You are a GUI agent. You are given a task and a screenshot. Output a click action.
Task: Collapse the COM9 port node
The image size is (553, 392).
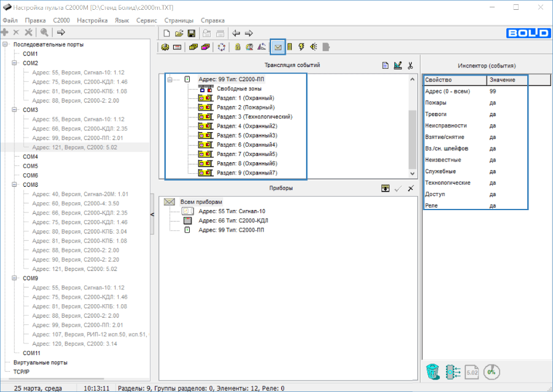15,278
